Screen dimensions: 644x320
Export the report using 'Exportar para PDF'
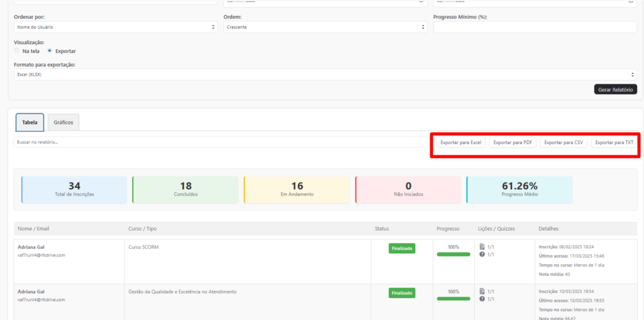(513, 143)
